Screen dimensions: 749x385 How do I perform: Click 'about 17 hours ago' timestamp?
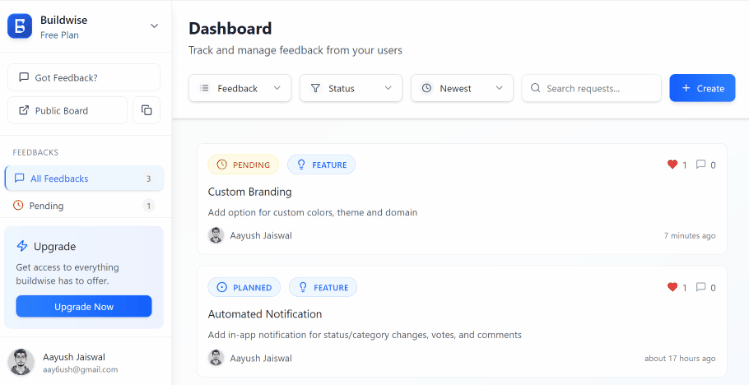tap(680, 358)
